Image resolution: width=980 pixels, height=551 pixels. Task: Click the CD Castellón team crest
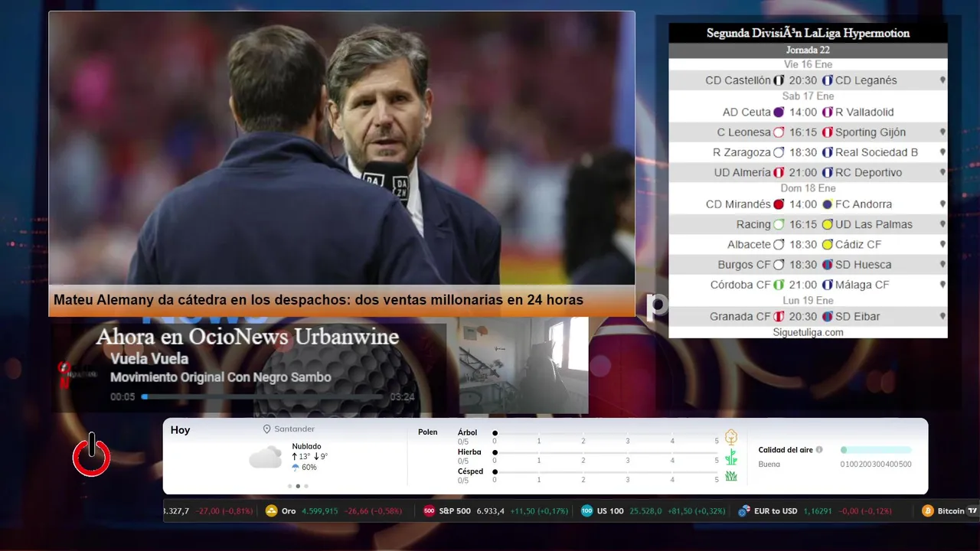tap(779, 80)
